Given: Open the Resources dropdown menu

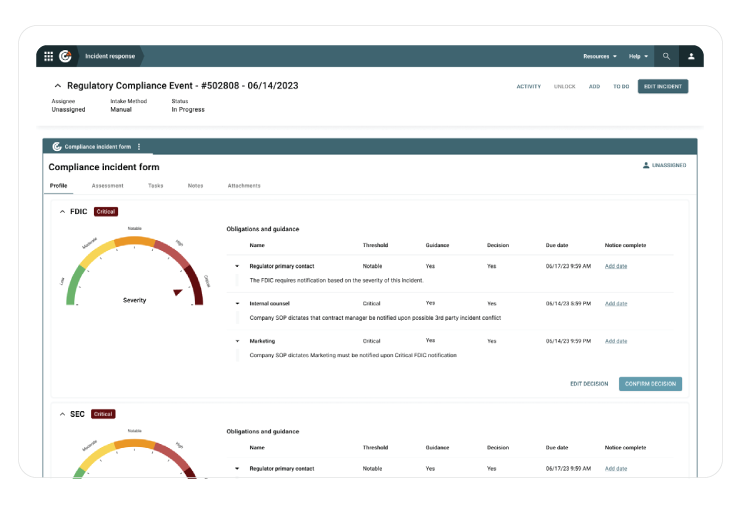Looking at the screenshot, I should 600,56.
